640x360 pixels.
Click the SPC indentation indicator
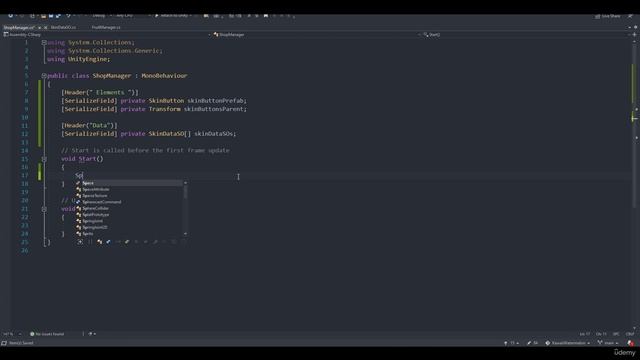(616, 334)
